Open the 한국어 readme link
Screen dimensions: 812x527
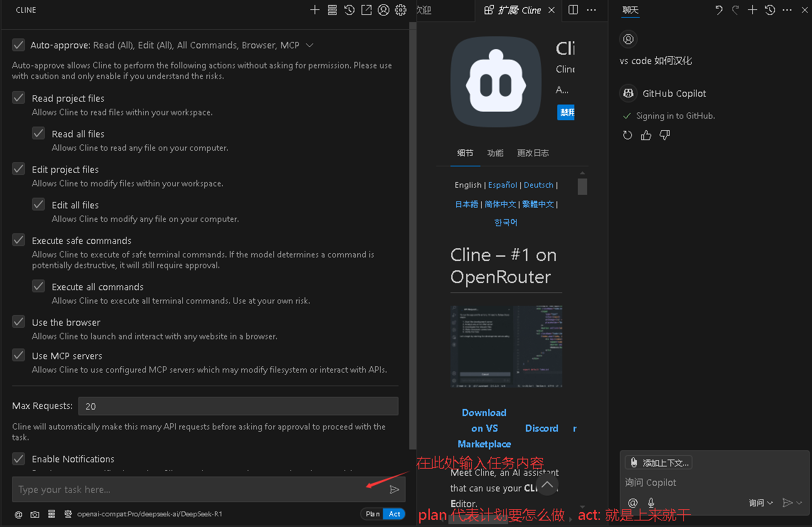tap(505, 222)
